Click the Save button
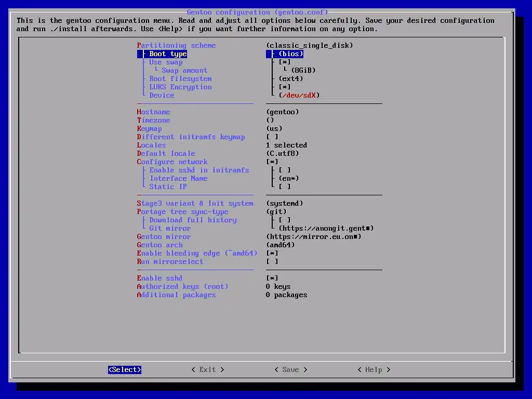The width and height of the screenshot is (532, 399). [x=291, y=369]
